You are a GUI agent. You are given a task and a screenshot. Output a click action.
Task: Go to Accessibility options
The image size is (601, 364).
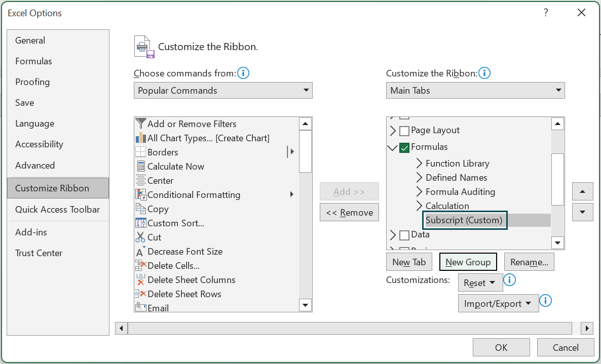[x=58, y=144]
